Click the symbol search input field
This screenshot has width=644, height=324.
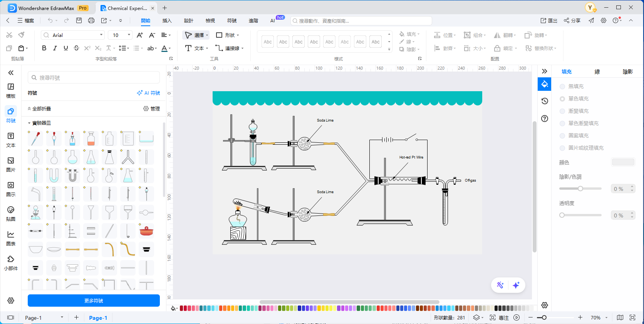point(94,78)
